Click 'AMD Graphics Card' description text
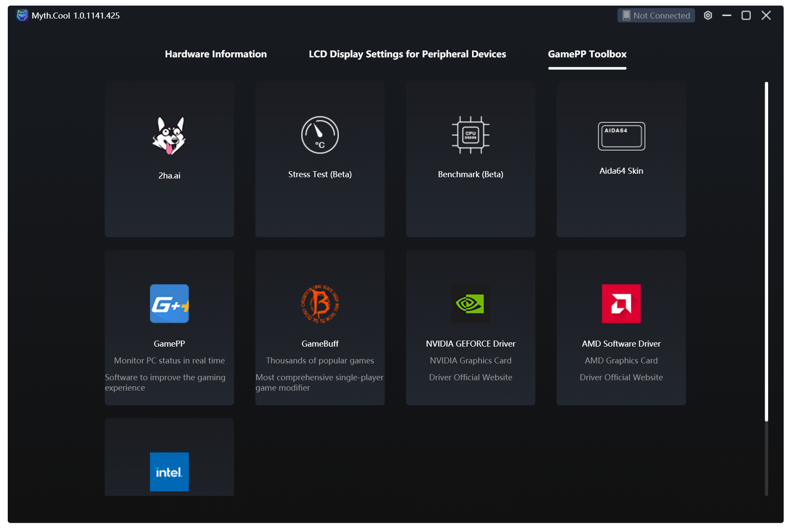This screenshot has height=532, width=794. coord(621,360)
